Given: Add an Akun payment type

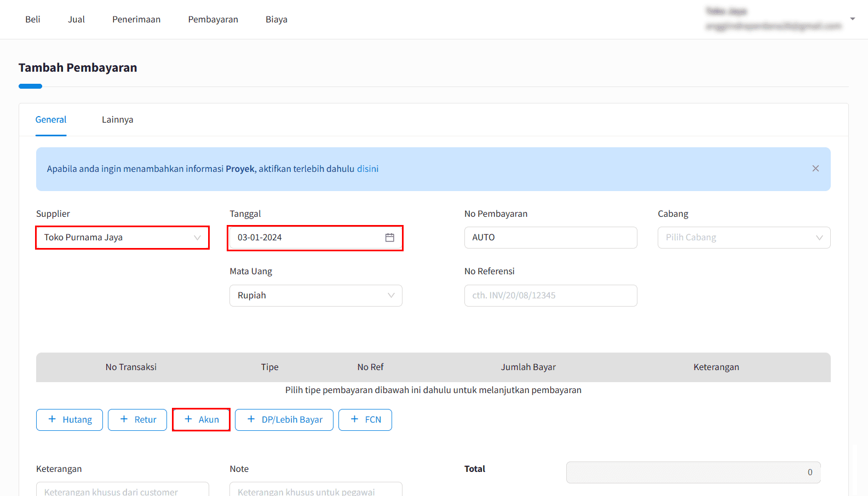Looking at the screenshot, I should (201, 420).
